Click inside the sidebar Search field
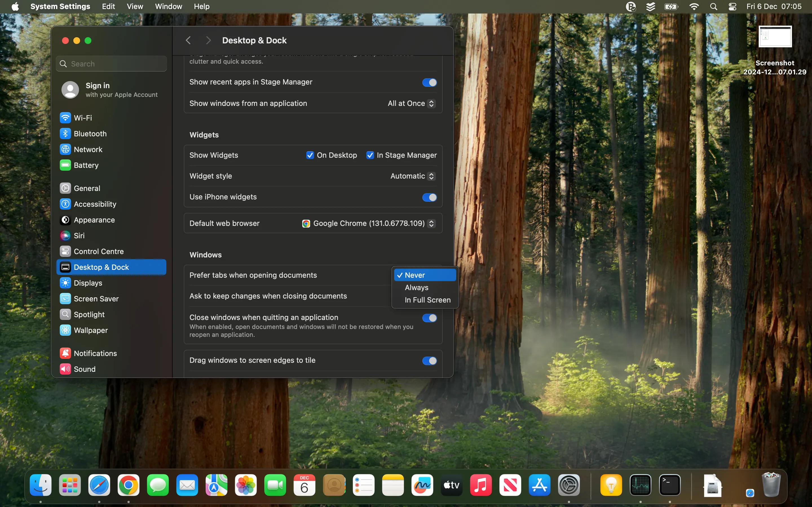Screen dimensions: 812x507 (x=111, y=63)
